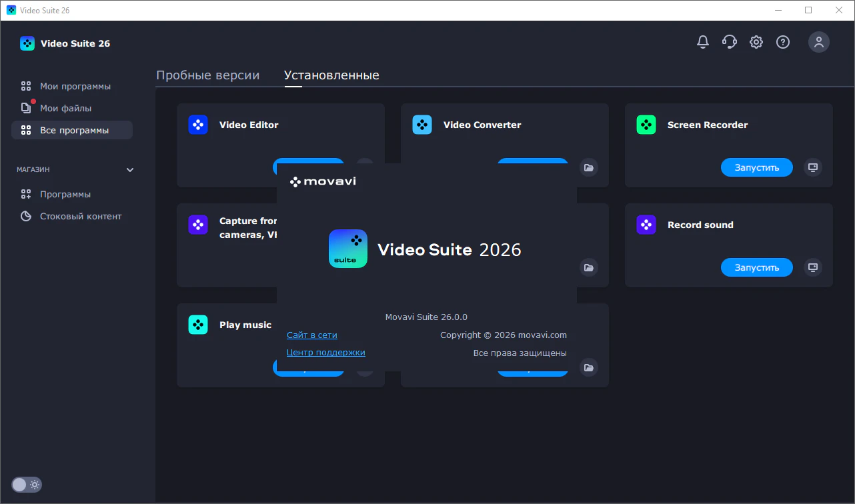Click the 'Screen Recorder' card title
Image resolution: width=855 pixels, height=504 pixels.
pyautogui.click(x=708, y=125)
